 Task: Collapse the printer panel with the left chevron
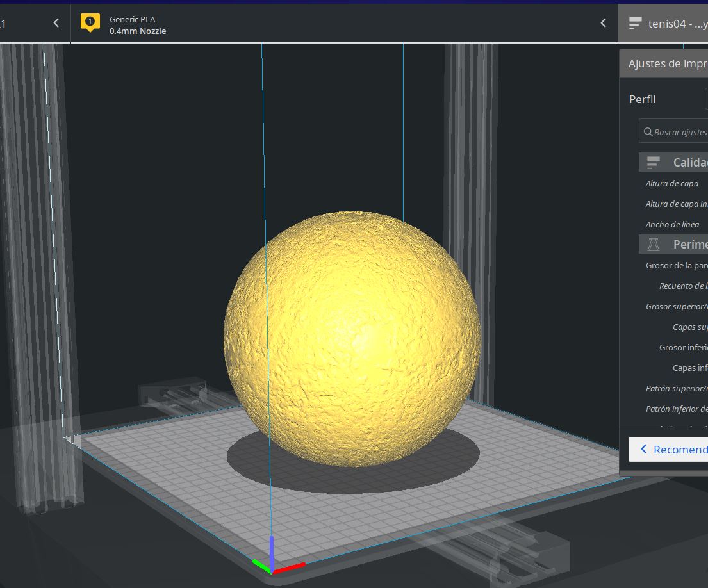click(x=56, y=23)
